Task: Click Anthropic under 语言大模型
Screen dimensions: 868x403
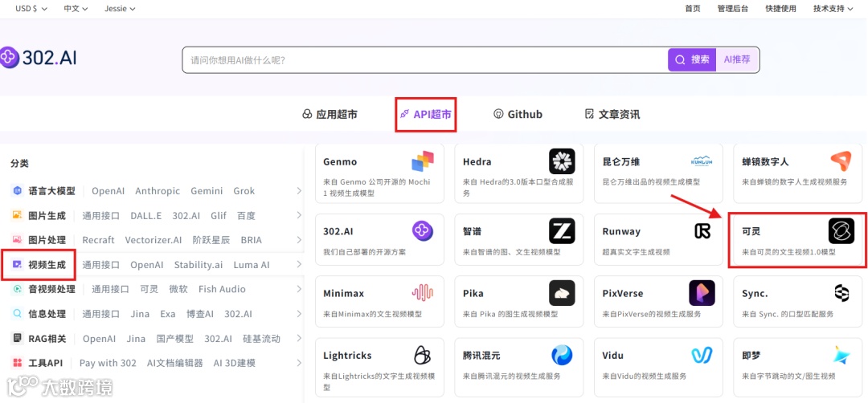Action: click(x=158, y=191)
